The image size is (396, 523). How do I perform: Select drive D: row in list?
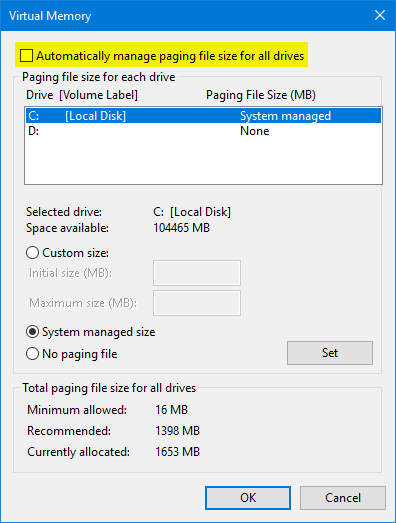203,131
